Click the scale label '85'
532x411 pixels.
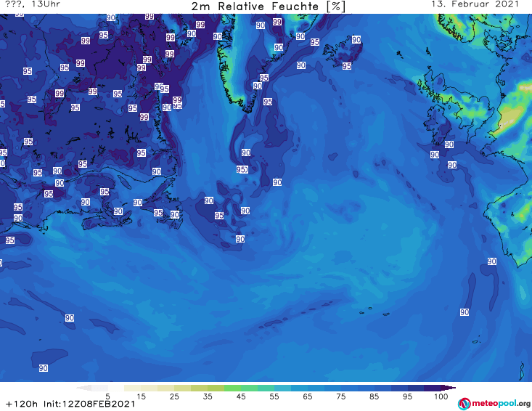(x=375, y=396)
